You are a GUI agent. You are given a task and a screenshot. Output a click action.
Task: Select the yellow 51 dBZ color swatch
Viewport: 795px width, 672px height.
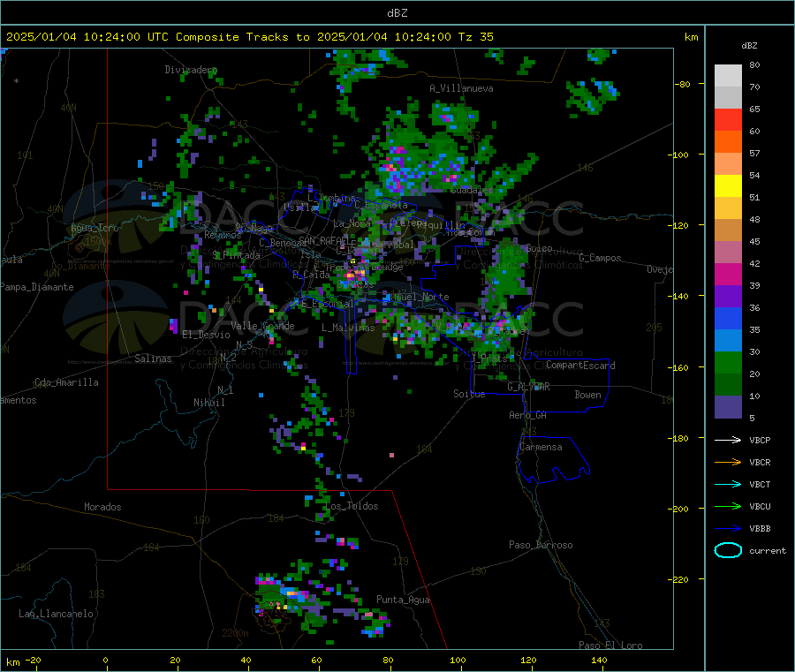click(728, 186)
